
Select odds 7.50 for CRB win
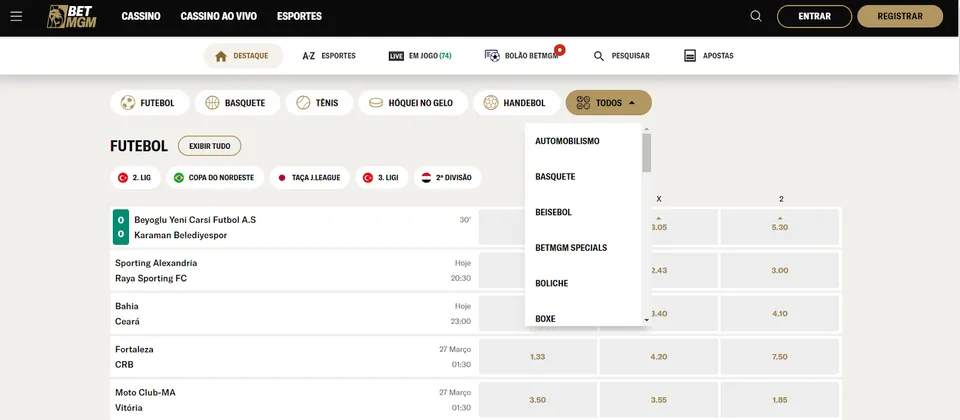780,357
